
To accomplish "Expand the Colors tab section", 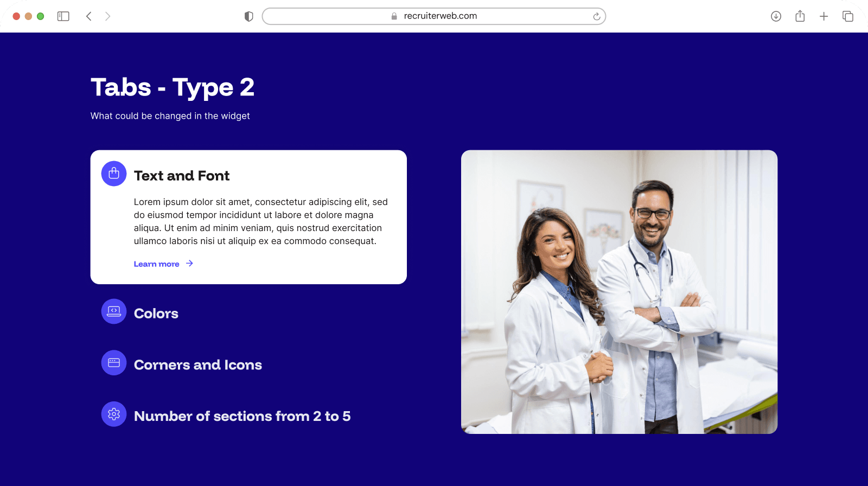I will tap(156, 314).
